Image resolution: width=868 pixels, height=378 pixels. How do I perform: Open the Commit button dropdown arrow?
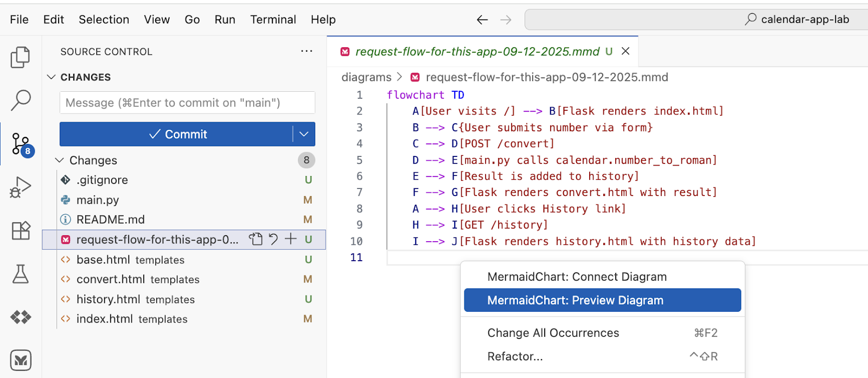pyautogui.click(x=304, y=134)
